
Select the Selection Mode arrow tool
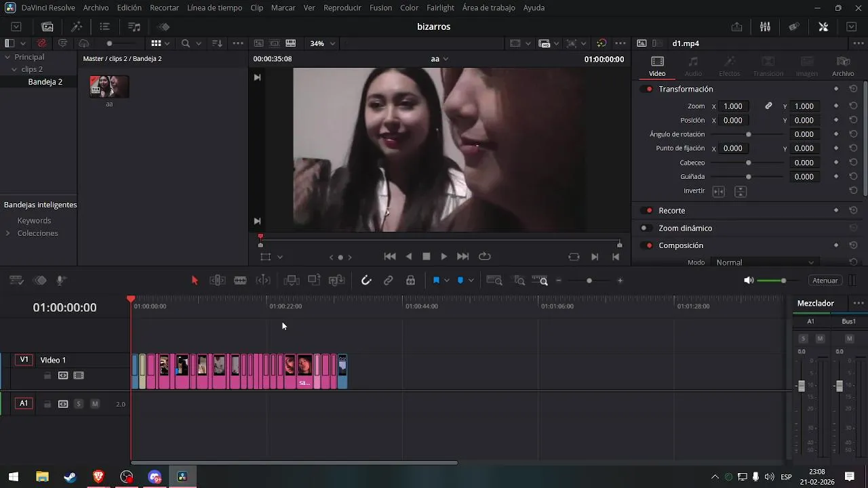(x=195, y=281)
